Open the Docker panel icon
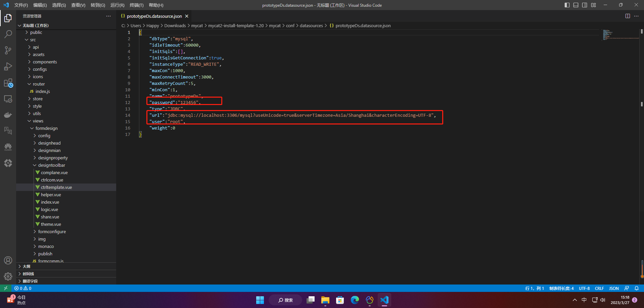 click(8, 115)
